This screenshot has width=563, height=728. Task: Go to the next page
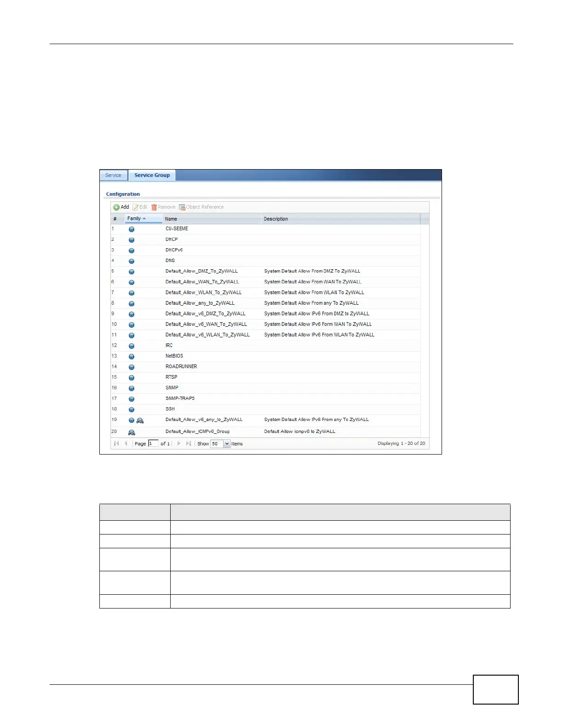(x=179, y=444)
